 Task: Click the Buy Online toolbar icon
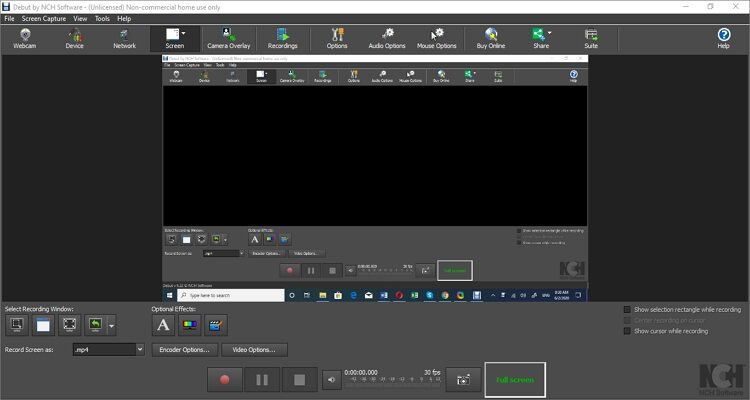coord(491,39)
